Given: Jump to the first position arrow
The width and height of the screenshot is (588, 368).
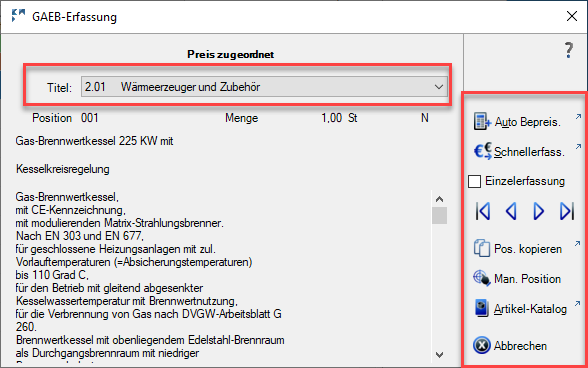Looking at the screenshot, I should pos(483,211).
